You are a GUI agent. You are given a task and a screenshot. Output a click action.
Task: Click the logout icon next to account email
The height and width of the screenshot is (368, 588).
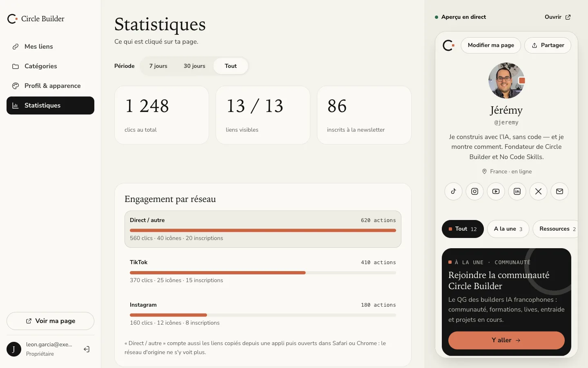tap(87, 349)
